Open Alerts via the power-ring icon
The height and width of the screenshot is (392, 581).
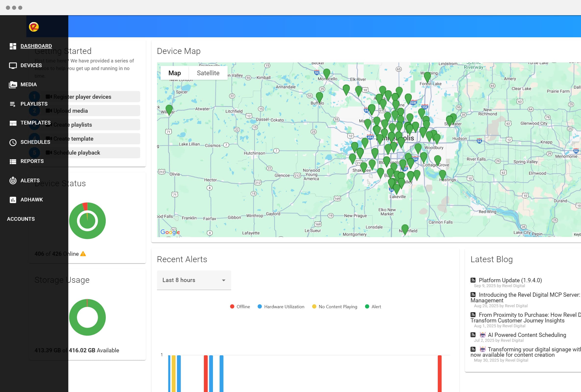coord(13,181)
